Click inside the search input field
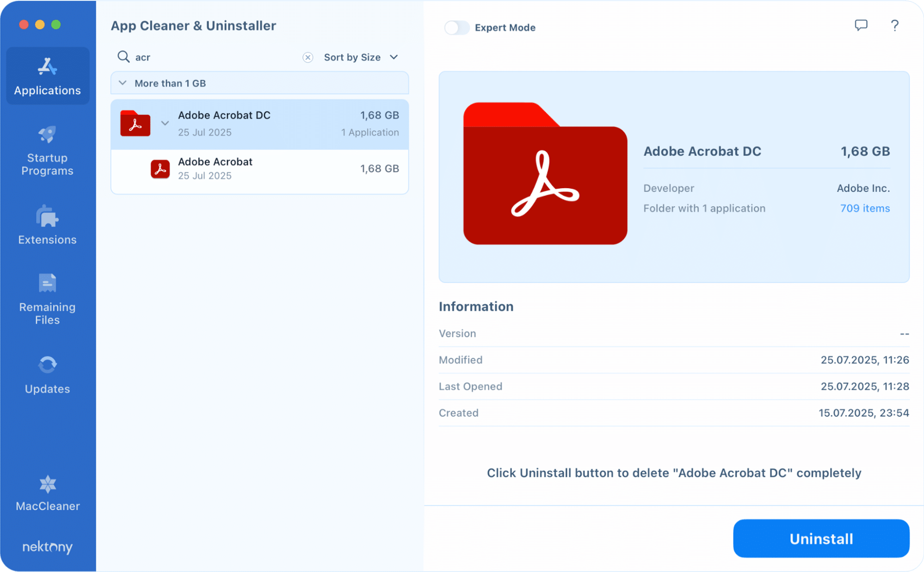The height and width of the screenshot is (572, 924). pyautogui.click(x=194, y=57)
